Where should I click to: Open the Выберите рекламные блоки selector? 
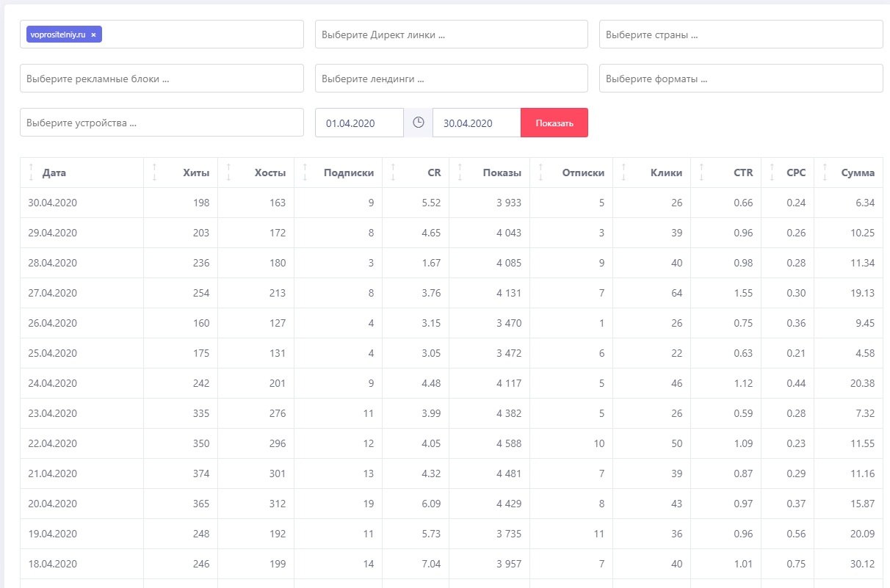point(162,79)
